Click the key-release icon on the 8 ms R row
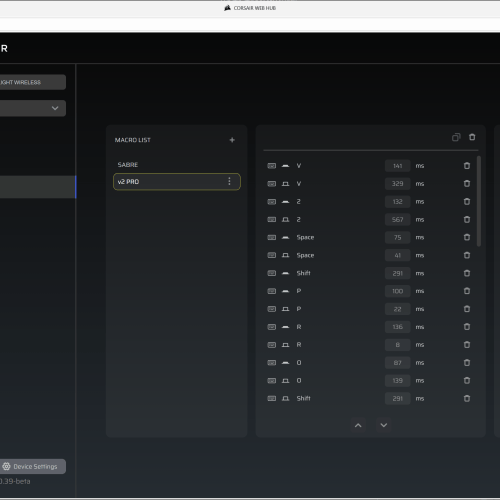This screenshot has width=500, height=500. pyautogui.click(x=285, y=345)
